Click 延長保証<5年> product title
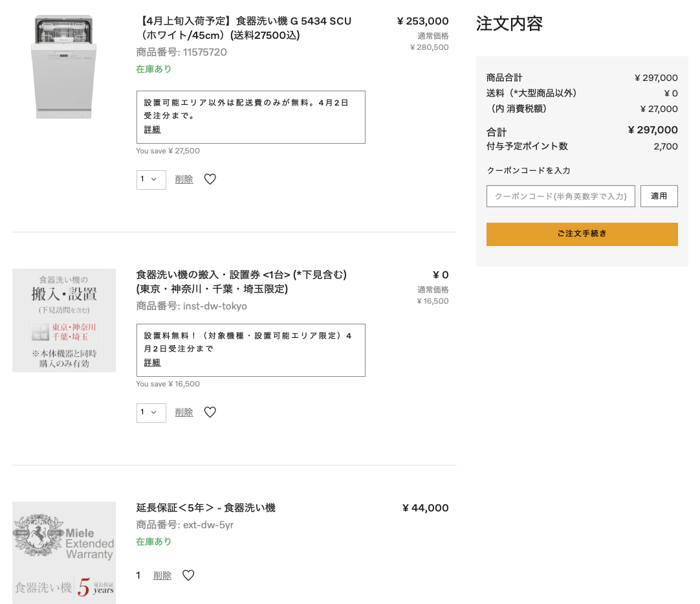 206,508
